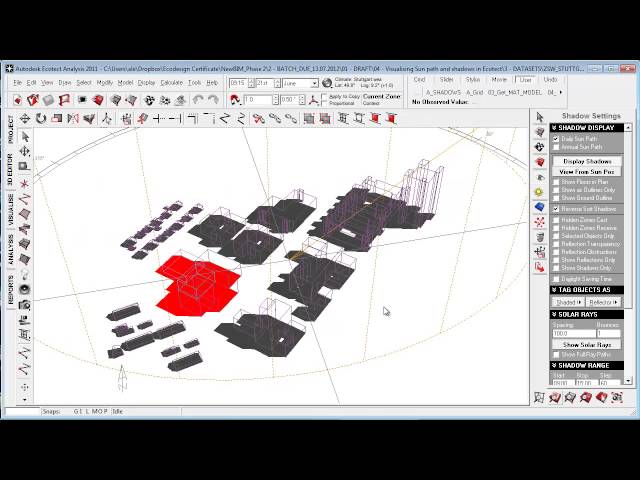Click the Bounces input field
The width and height of the screenshot is (640, 480).
[609, 333]
